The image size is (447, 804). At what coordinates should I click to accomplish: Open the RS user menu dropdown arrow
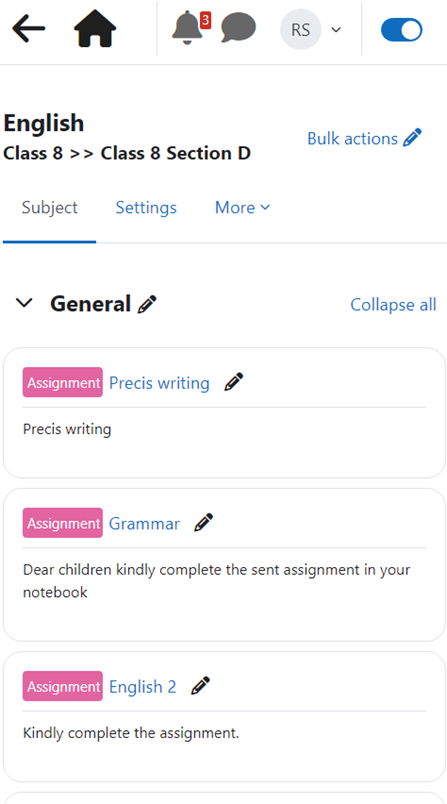(336, 30)
